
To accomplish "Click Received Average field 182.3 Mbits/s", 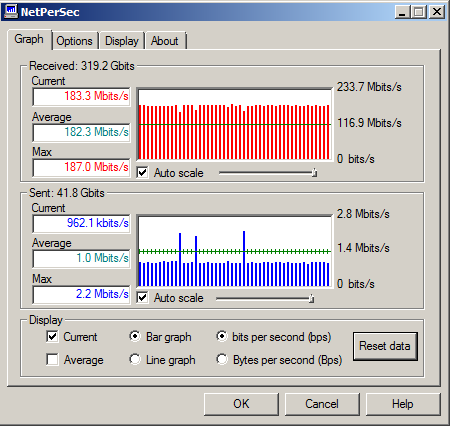I will (81, 132).
